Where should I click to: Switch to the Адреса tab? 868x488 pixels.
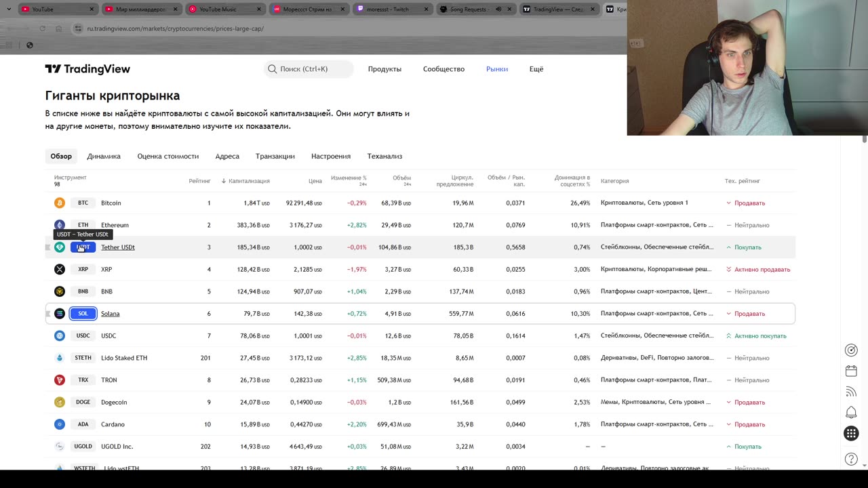pyautogui.click(x=227, y=156)
